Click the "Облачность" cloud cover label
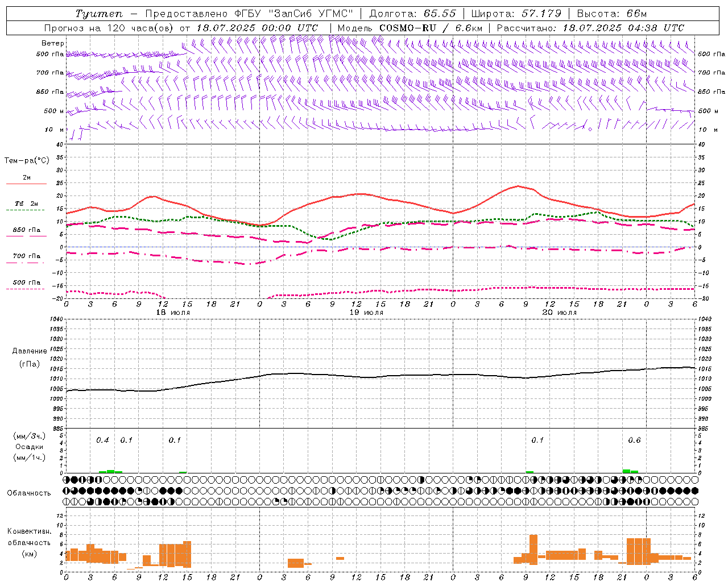 (29, 493)
